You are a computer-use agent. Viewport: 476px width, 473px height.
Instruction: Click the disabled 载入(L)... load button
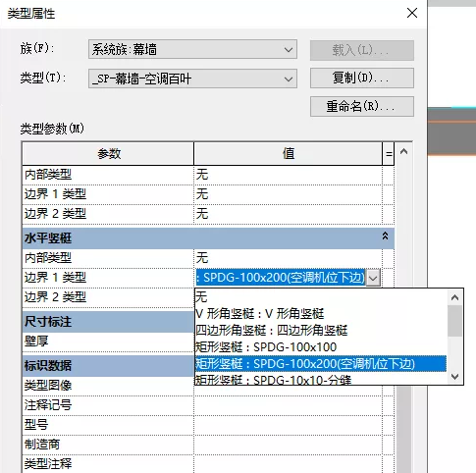(362, 50)
